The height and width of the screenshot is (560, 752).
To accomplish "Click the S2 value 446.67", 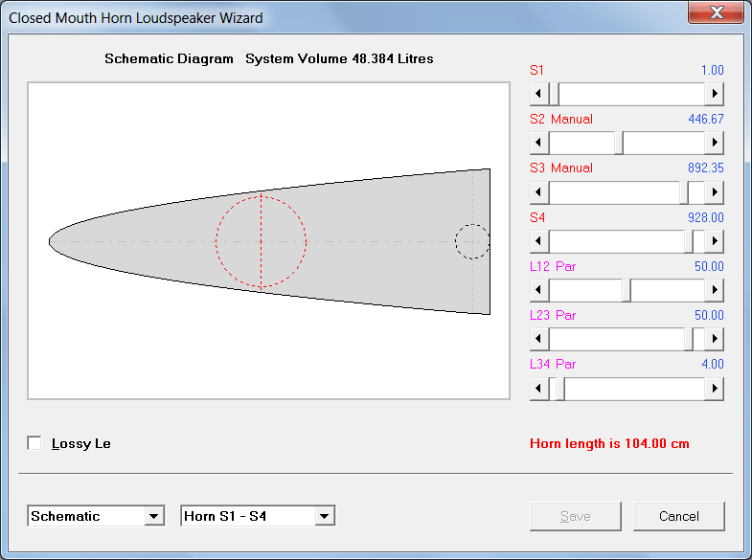I will (x=706, y=119).
